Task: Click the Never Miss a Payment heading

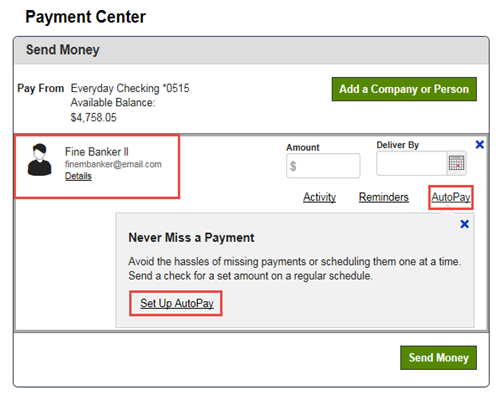Action: click(x=191, y=238)
